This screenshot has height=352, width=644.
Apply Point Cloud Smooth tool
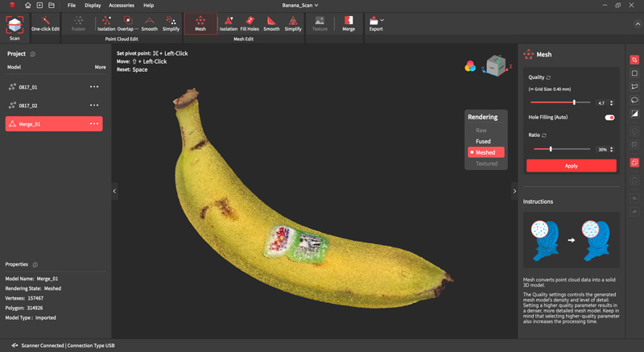click(x=150, y=24)
